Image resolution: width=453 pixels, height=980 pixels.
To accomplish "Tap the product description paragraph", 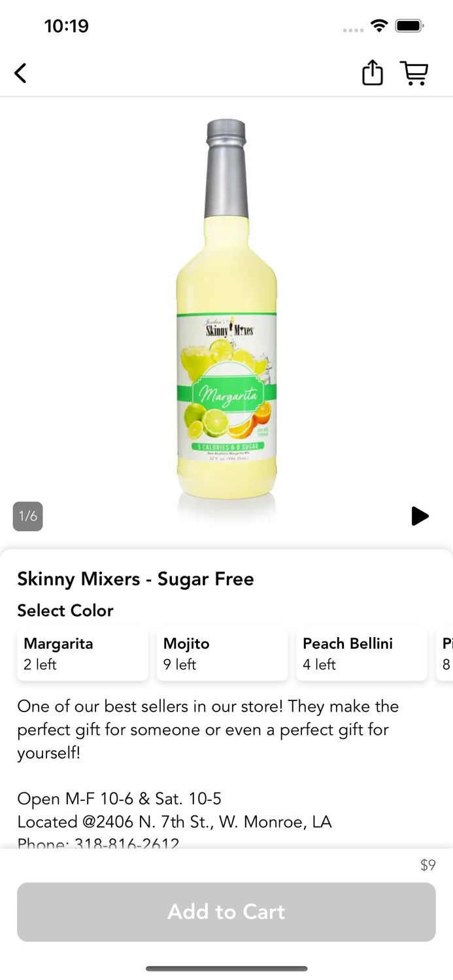I will pyautogui.click(x=208, y=729).
